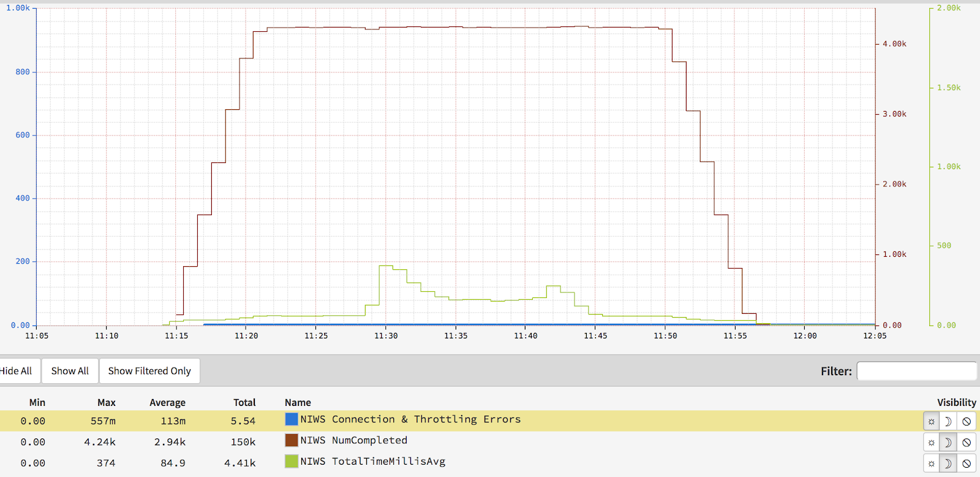Viewport: 980px width, 477px height.
Task: Click the Visibility column header
Action: click(x=957, y=403)
